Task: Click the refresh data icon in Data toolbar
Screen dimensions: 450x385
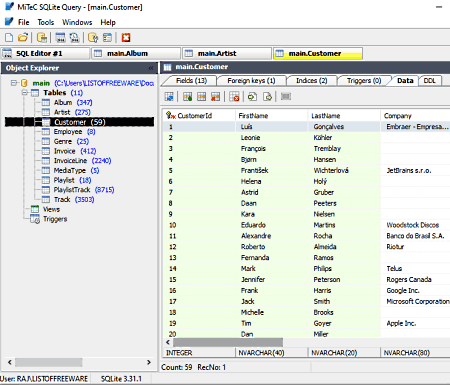Action: (169, 97)
